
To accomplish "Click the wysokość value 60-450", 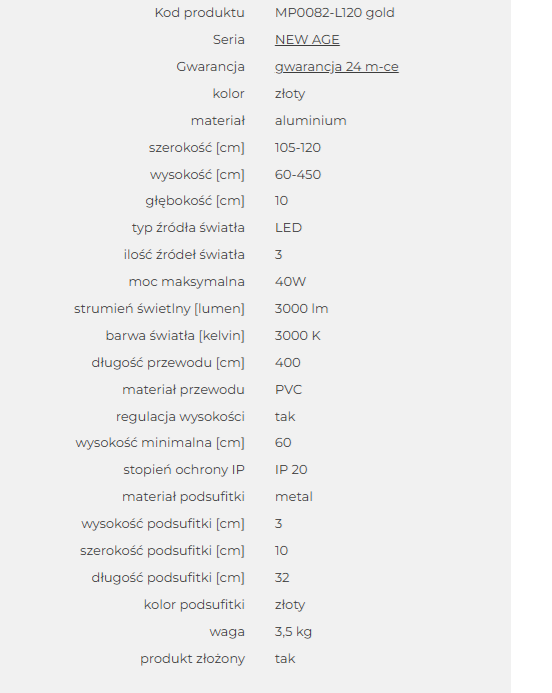I will (298, 175).
